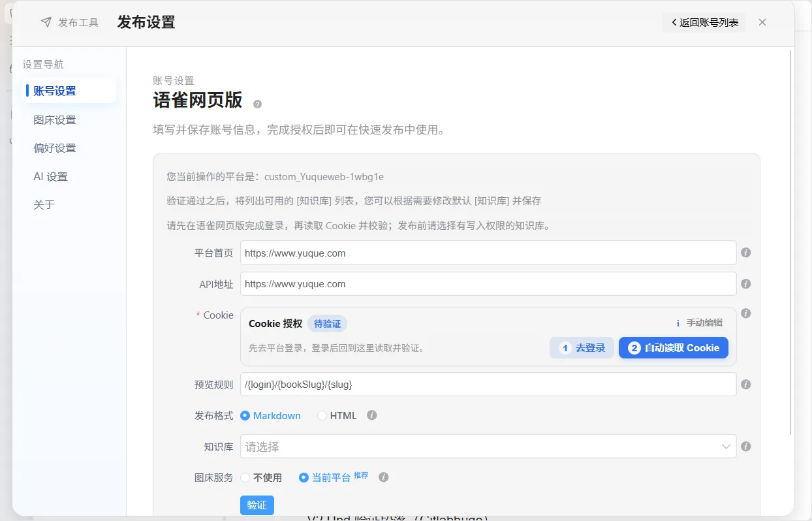This screenshot has width=812, height=521.
Task: Click the help icon beside 语雀网页版
Action: click(257, 104)
